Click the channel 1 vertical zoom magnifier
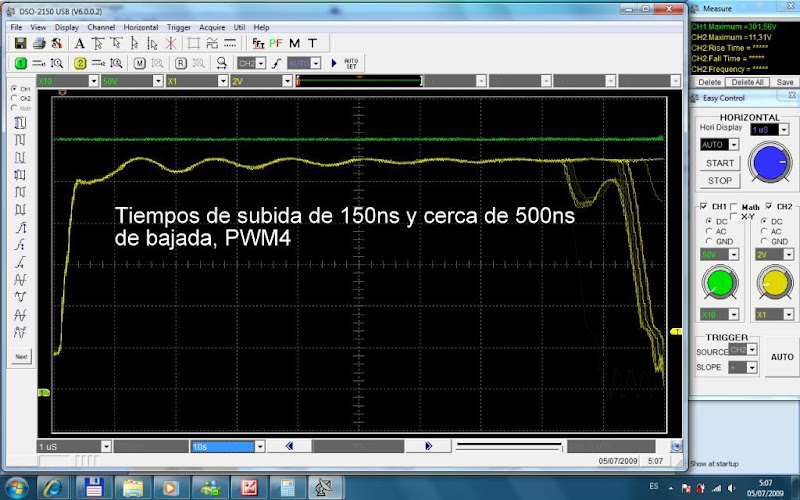800x500 pixels. (57, 63)
